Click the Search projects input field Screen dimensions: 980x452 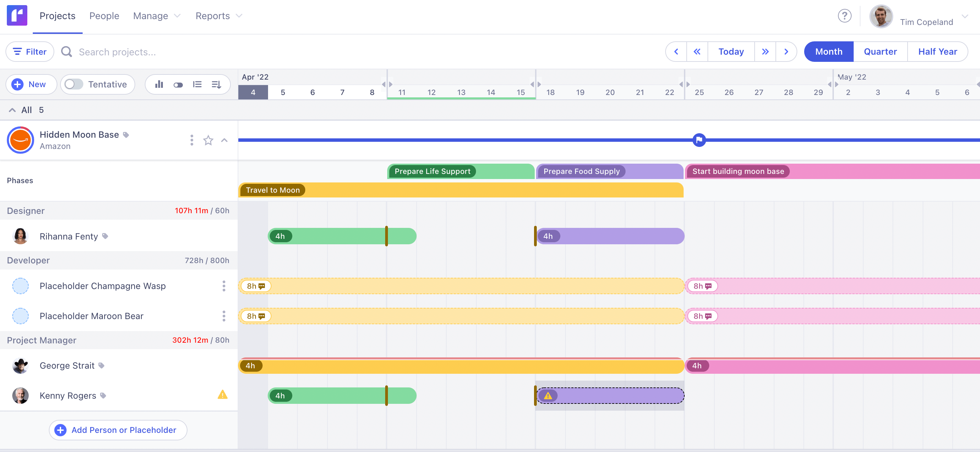(117, 52)
